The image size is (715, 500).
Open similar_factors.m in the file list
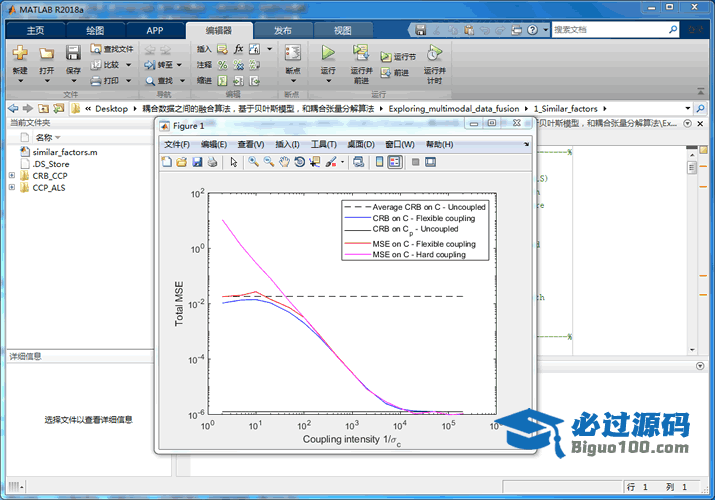click(x=64, y=152)
